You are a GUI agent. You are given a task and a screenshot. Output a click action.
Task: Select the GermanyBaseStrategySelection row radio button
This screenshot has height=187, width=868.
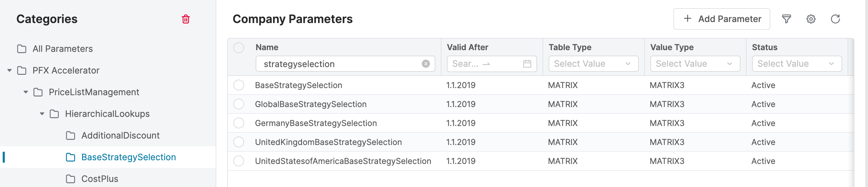[239, 123]
